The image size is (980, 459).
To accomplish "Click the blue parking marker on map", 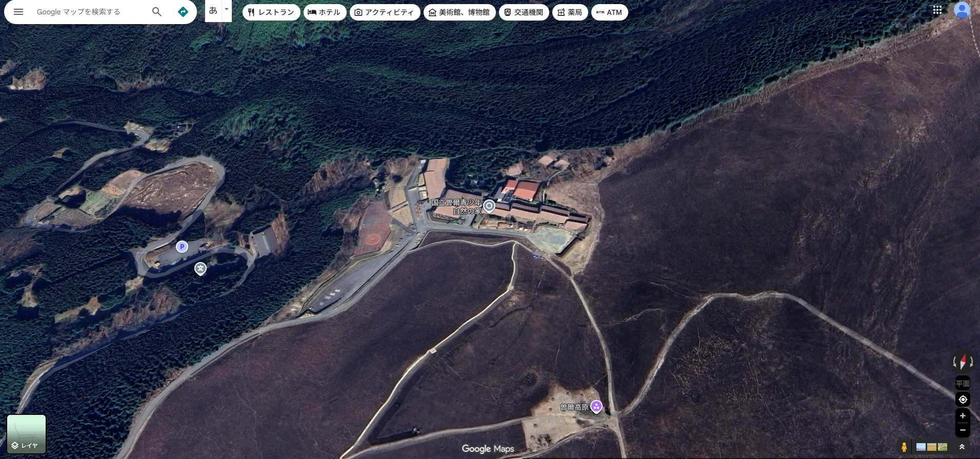I will (182, 247).
